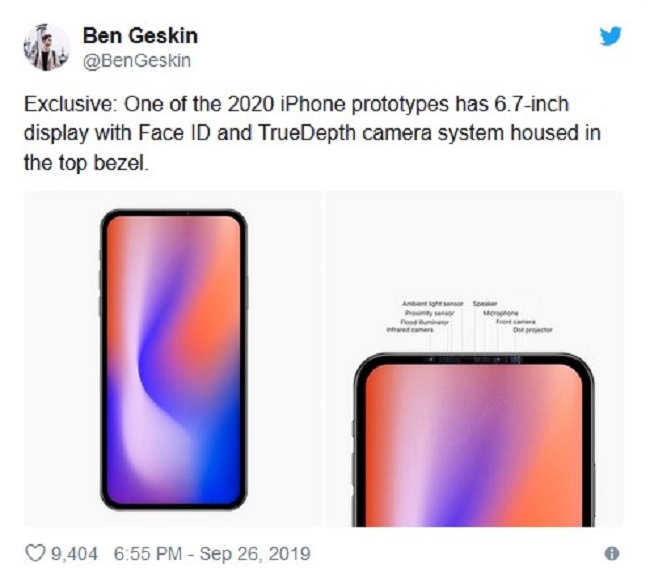Open Ben Geskin's profile avatar

[47, 47]
